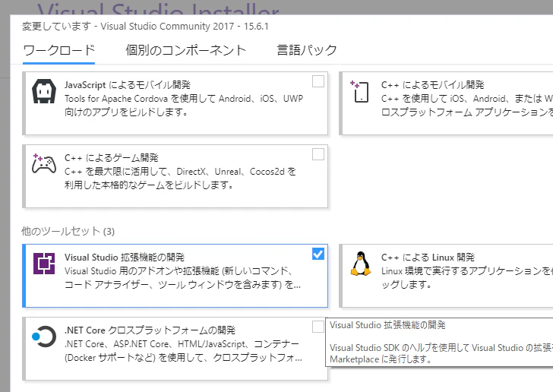Image resolution: width=553 pixels, height=392 pixels.
Task: Click the Docker サポートなど description text
Action: pyautogui.click(x=183, y=351)
